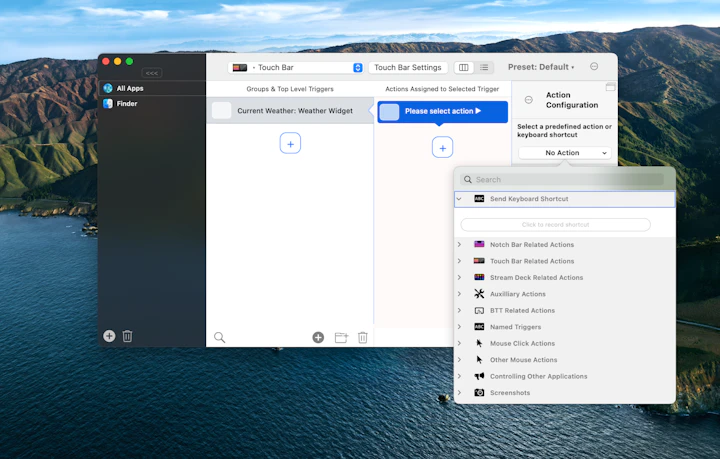This screenshot has width=720, height=459.
Task: Click the Named Triggers ABC icon
Action: (479, 327)
